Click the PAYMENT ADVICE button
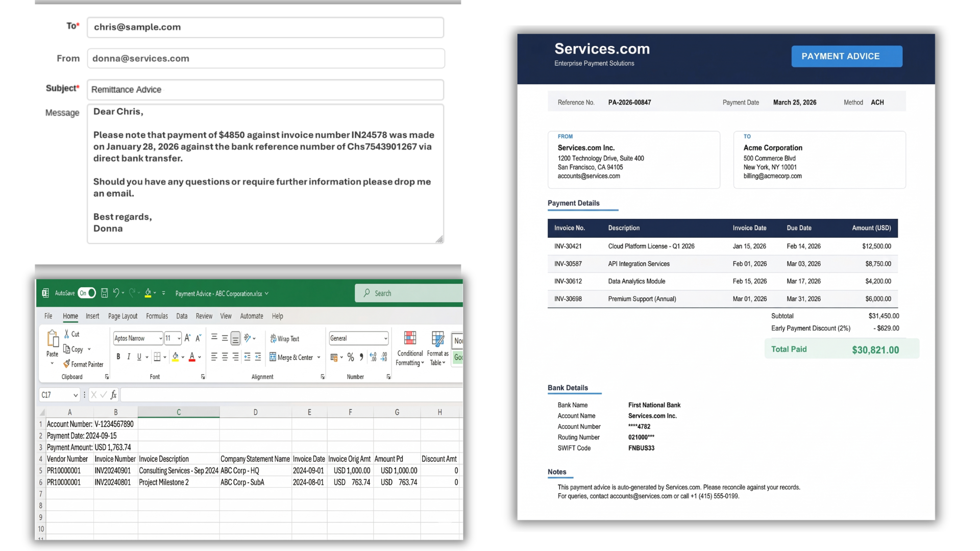 846,56
